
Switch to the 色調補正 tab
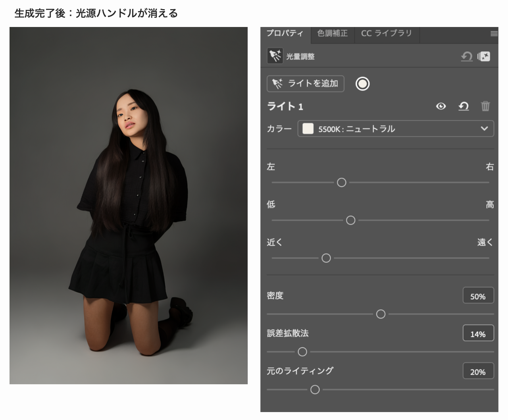(x=333, y=33)
